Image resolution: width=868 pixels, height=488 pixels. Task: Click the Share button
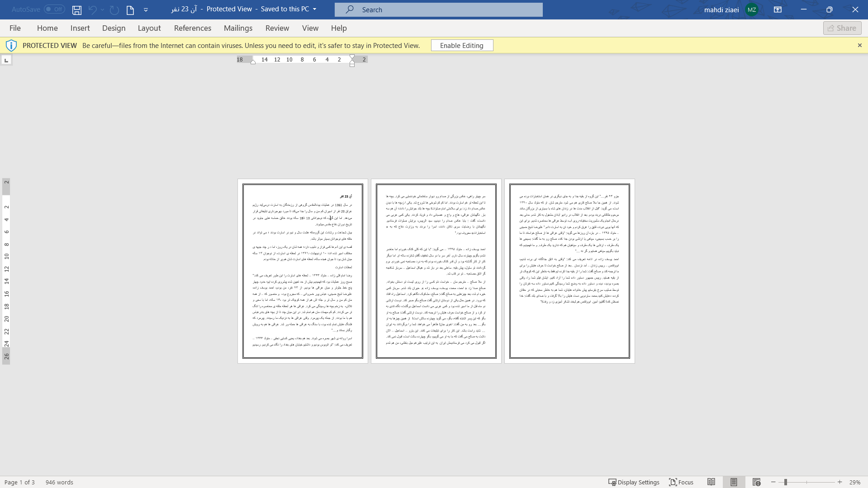842,28
